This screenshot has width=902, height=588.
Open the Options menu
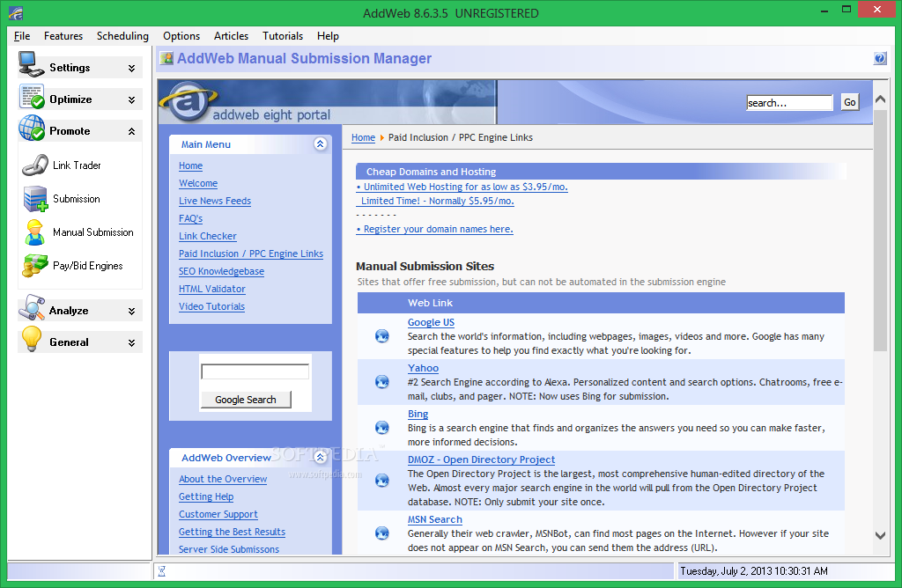click(x=181, y=35)
